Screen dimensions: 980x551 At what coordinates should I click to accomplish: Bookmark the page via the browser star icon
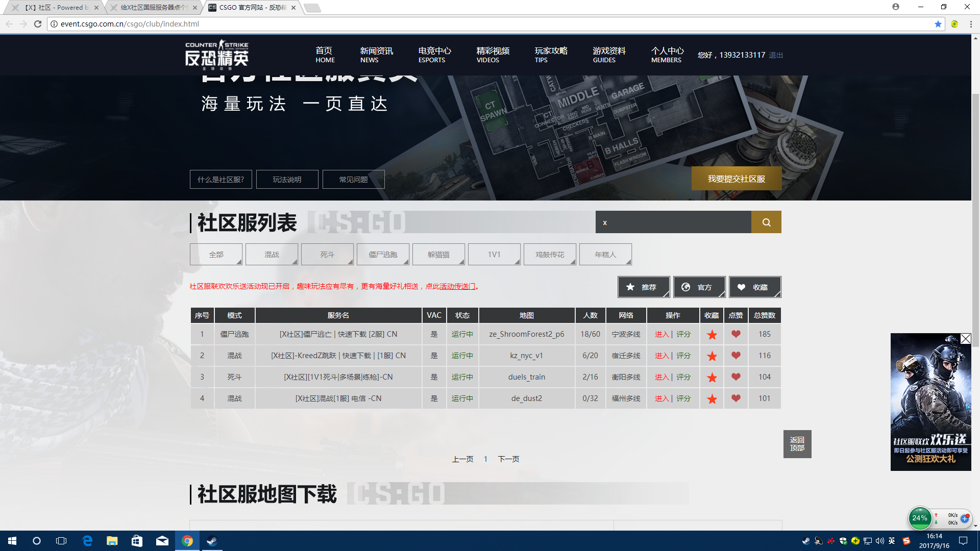(938, 24)
